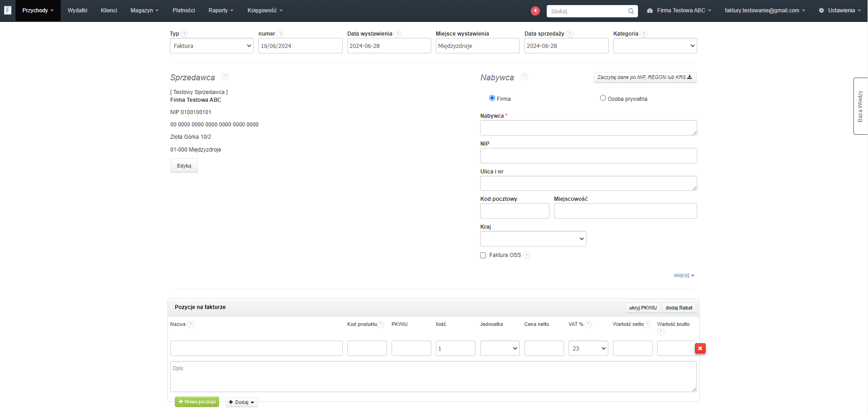Image resolution: width=868 pixels, height=414 pixels.
Task: Open the Typ dropdown showing Faktura
Action: coord(212,46)
